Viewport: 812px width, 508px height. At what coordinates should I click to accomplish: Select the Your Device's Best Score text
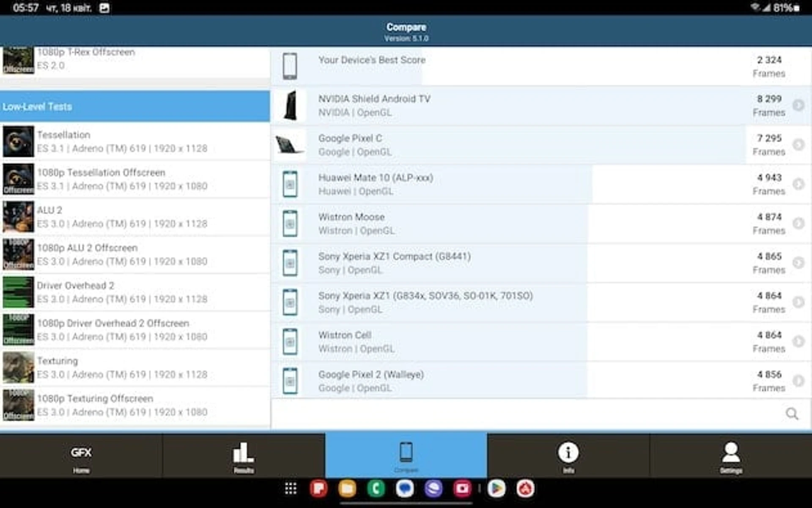[372, 60]
